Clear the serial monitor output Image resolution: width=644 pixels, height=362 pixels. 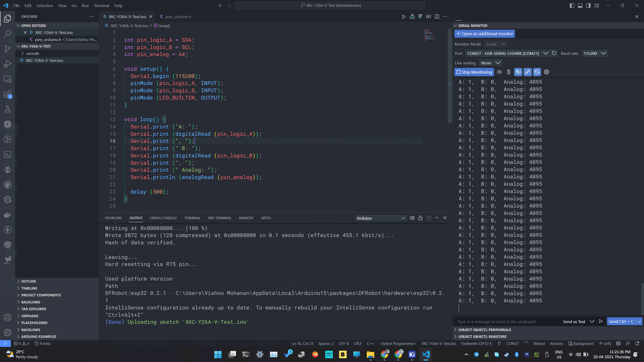(499, 72)
